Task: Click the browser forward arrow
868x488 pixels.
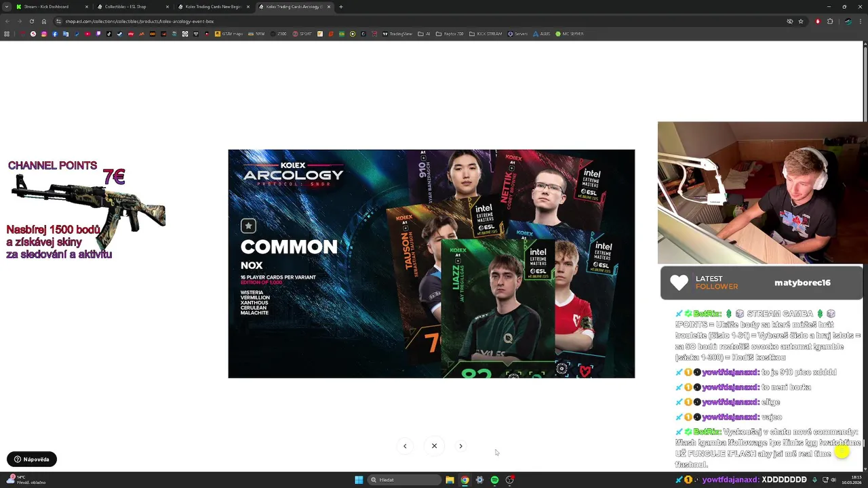Action: pyautogui.click(x=19, y=21)
